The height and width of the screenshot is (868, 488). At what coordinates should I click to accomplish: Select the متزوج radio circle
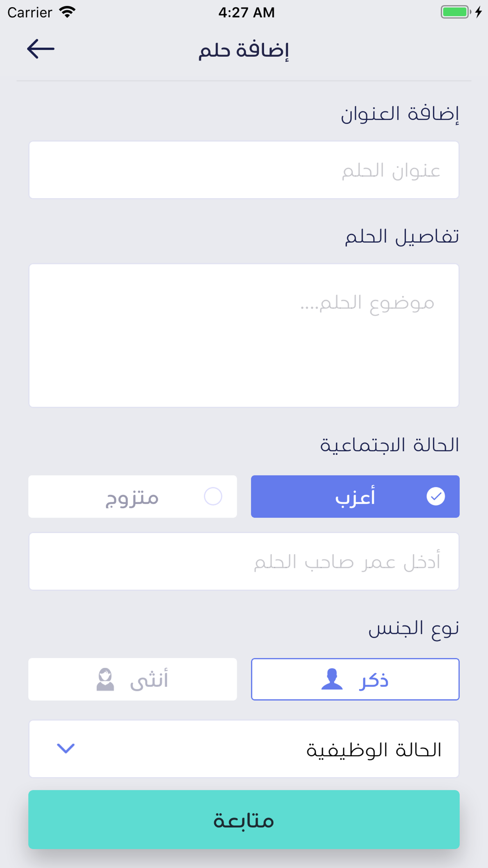click(x=213, y=496)
